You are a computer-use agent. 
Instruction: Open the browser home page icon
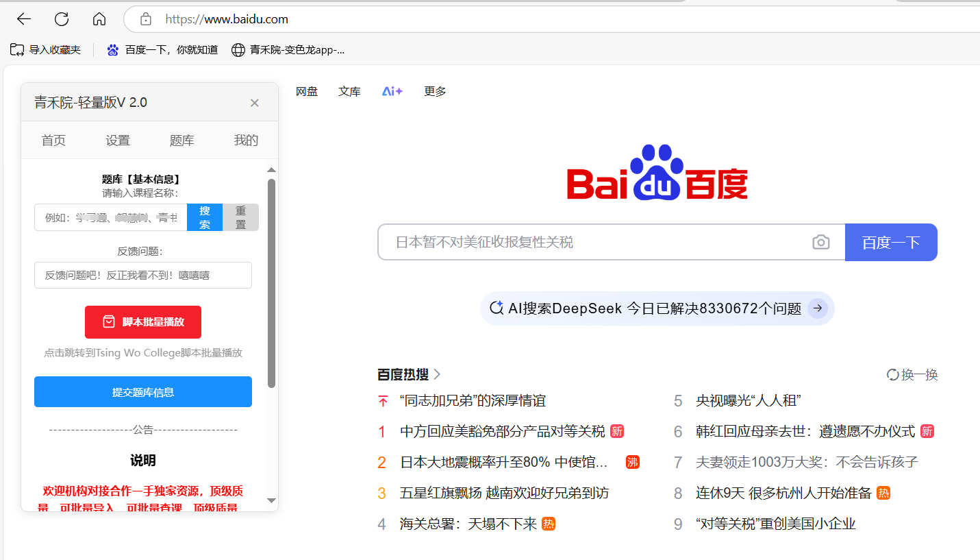[x=99, y=19]
